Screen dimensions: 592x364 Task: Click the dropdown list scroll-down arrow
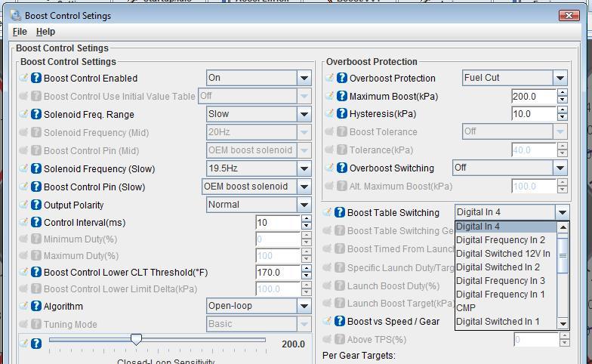click(x=563, y=323)
